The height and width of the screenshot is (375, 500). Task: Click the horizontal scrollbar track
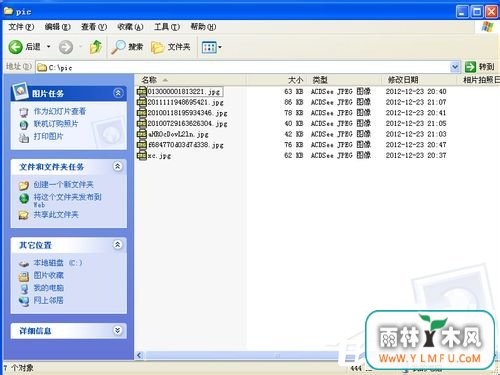coord(253,355)
